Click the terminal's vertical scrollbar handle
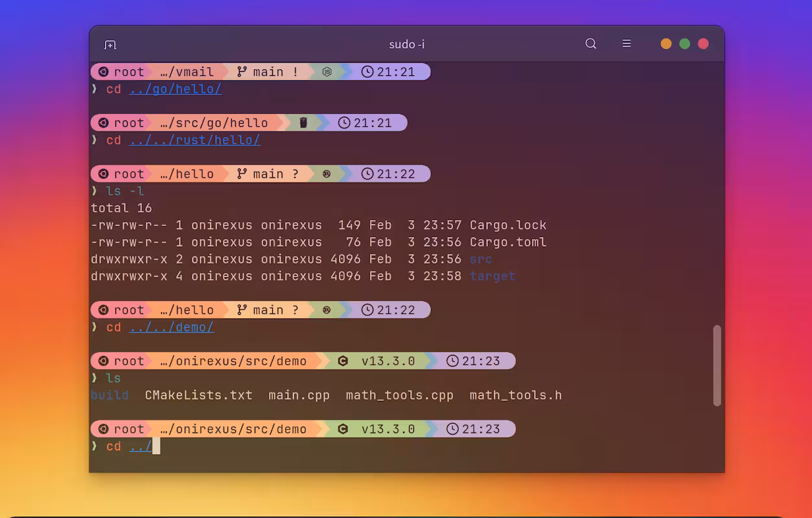 [x=717, y=366]
